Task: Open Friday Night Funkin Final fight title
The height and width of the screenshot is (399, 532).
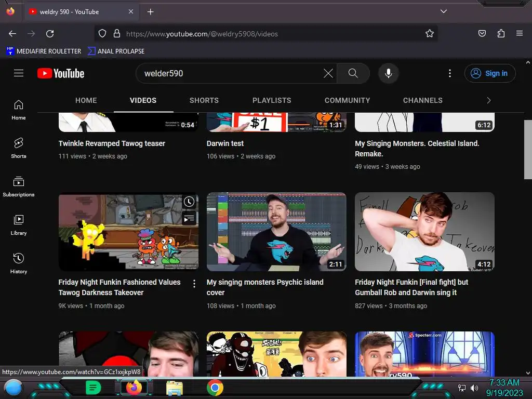Action: pos(411,287)
